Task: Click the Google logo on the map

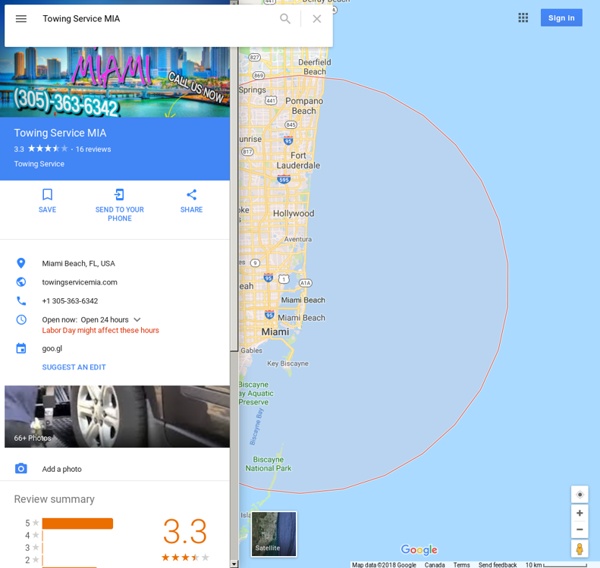Action: 419,550
